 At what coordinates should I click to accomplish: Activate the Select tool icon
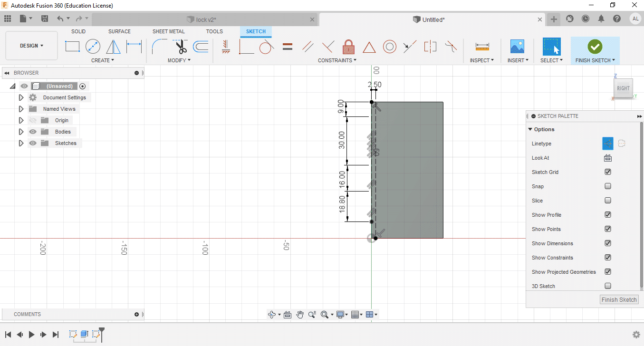[551, 47]
